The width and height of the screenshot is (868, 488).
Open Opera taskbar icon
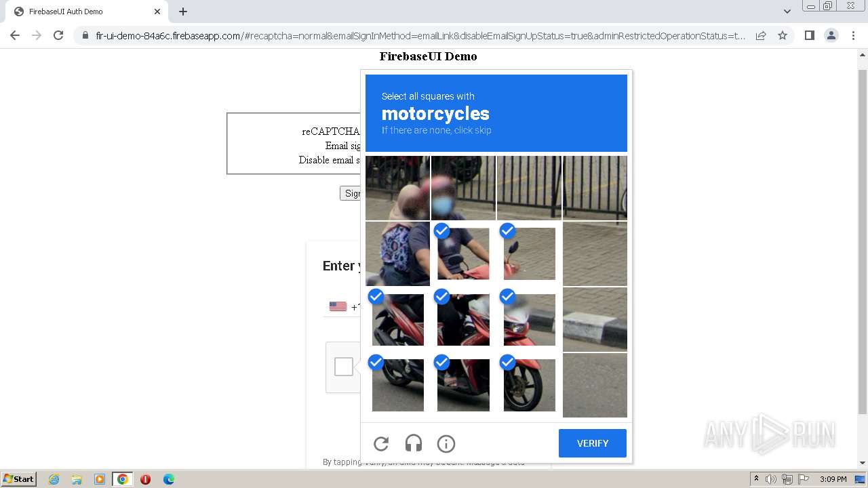pos(145,479)
